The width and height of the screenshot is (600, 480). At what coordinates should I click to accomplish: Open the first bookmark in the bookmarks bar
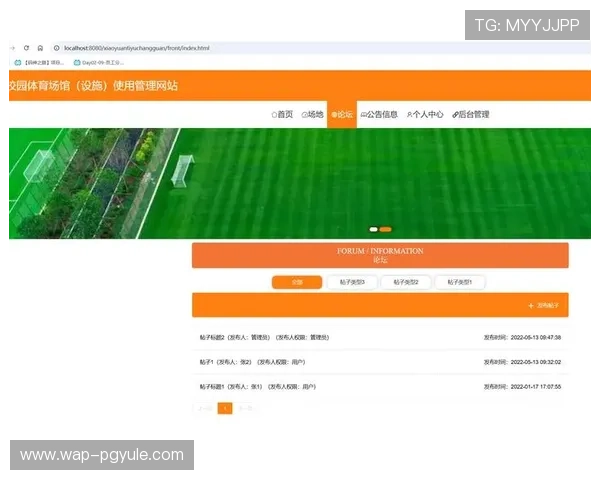pyautogui.click(x=39, y=62)
